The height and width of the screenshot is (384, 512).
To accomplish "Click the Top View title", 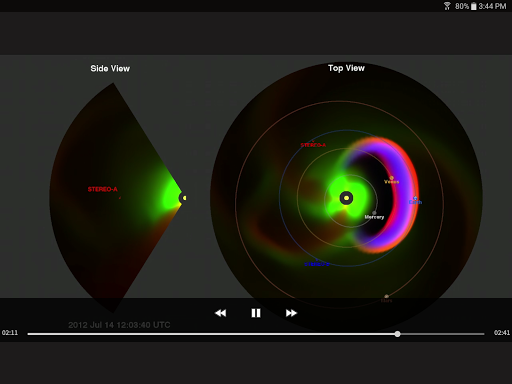I will coord(346,68).
